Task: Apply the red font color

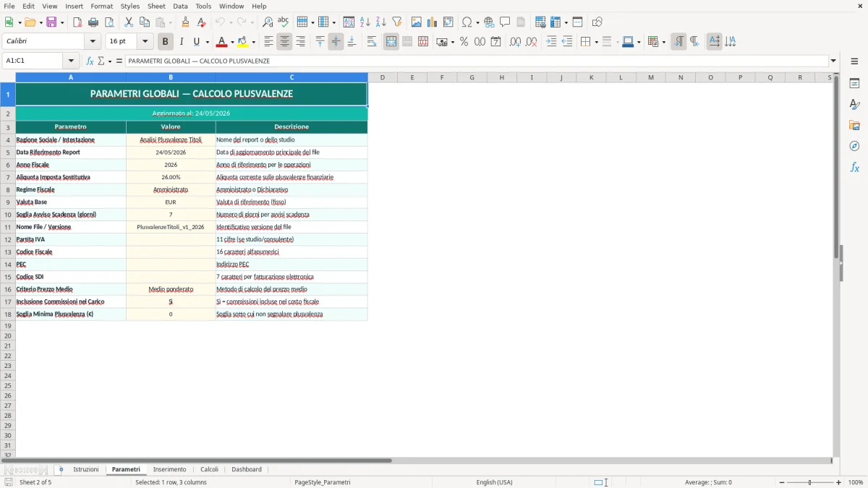Action: (222, 42)
